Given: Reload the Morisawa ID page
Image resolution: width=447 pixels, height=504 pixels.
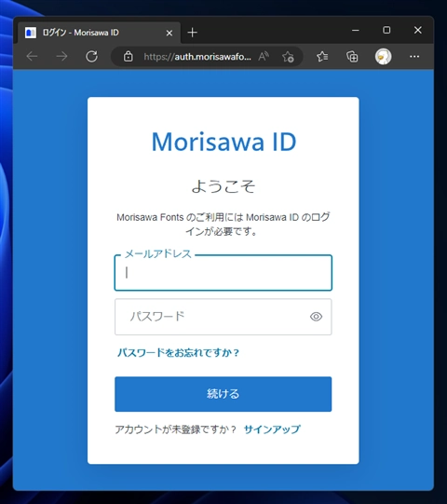Looking at the screenshot, I should (x=91, y=56).
